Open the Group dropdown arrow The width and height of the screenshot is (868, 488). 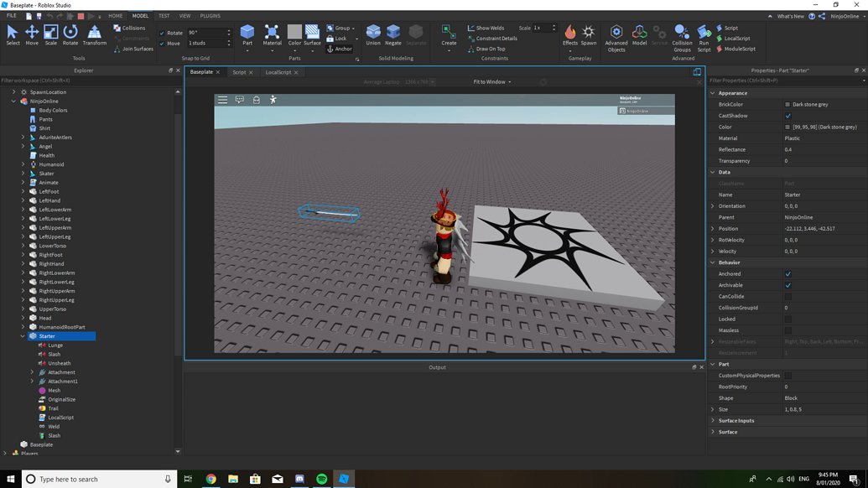pyautogui.click(x=353, y=29)
